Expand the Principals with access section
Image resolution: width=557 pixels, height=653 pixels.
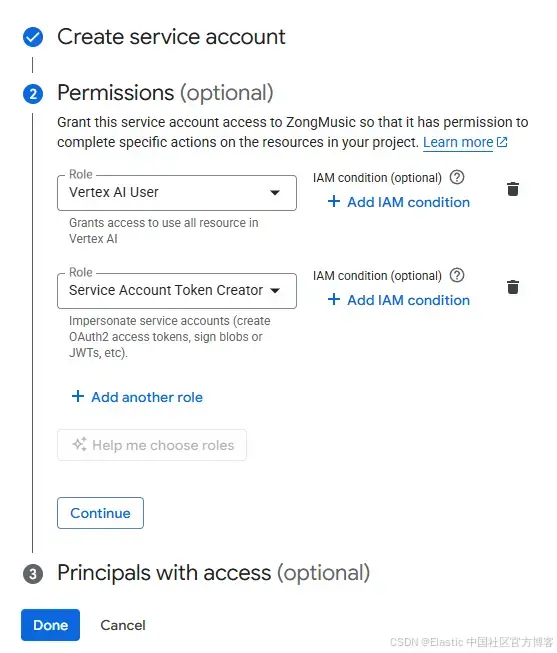pos(213,573)
